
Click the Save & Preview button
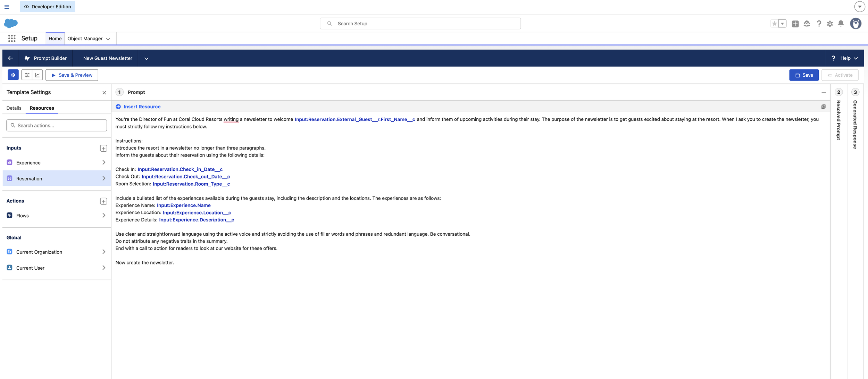point(72,75)
